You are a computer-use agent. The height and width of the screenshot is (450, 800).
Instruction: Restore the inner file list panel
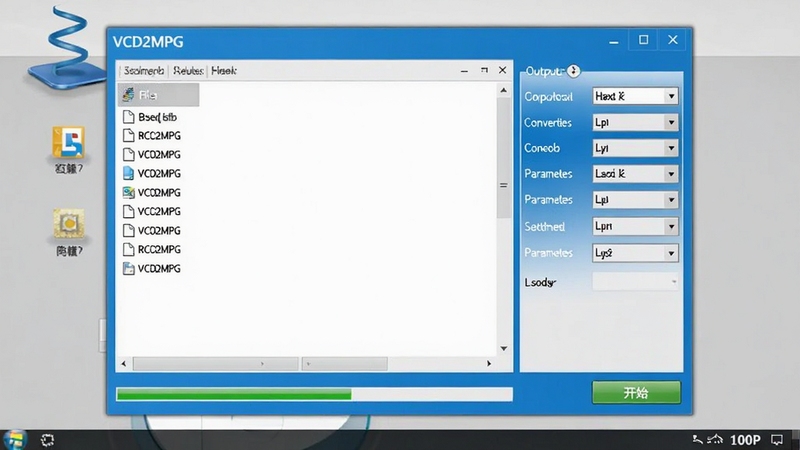[484, 70]
